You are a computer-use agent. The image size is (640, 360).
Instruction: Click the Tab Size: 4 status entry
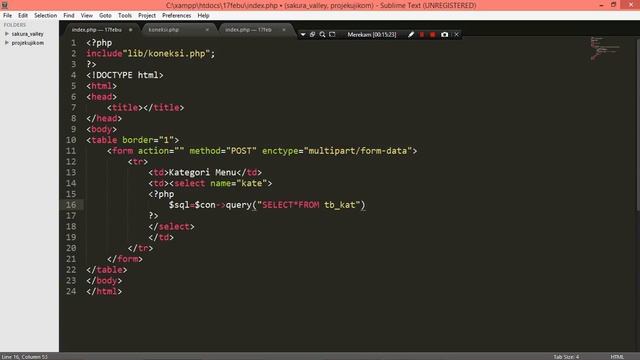click(x=566, y=357)
